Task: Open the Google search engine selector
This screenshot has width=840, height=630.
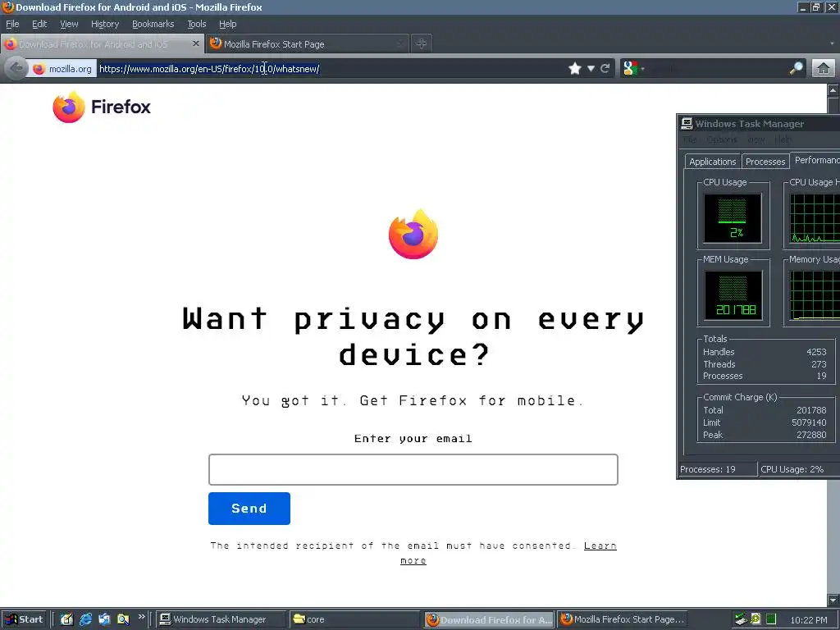Action: pyautogui.click(x=634, y=69)
